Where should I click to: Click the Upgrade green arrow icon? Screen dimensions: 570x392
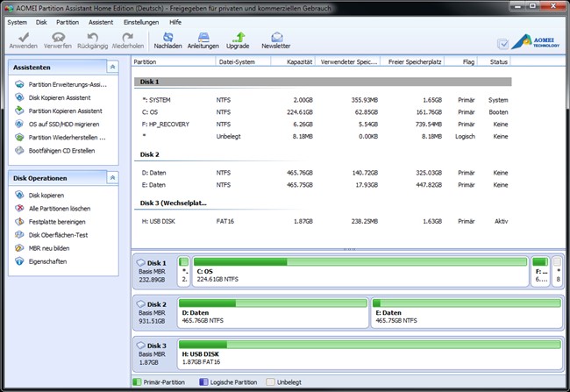(x=239, y=37)
